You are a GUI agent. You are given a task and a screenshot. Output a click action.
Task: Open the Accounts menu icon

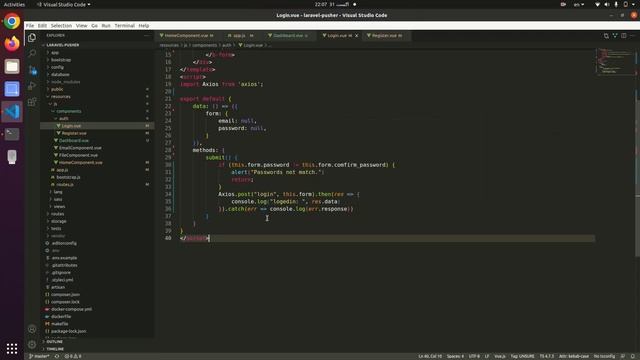[32, 329]
